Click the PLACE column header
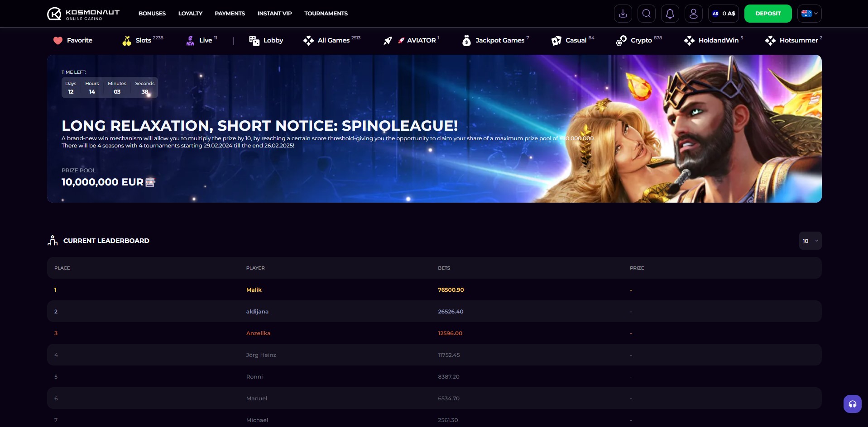The height and width of the screenshot is (427, 868). 62,268
